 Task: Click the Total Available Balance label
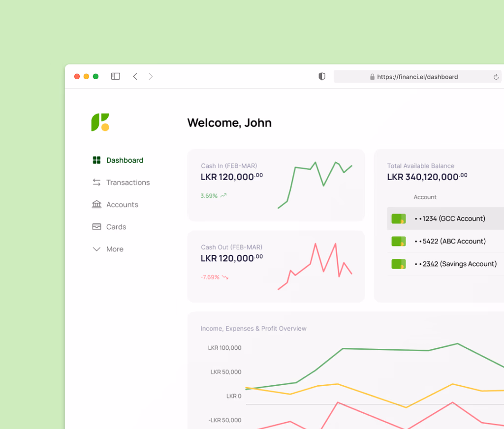coord(420,166)
